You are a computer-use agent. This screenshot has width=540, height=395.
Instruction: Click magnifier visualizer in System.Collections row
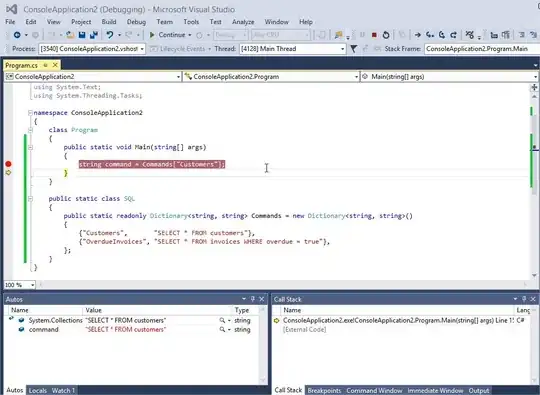(x=222, y=320)
